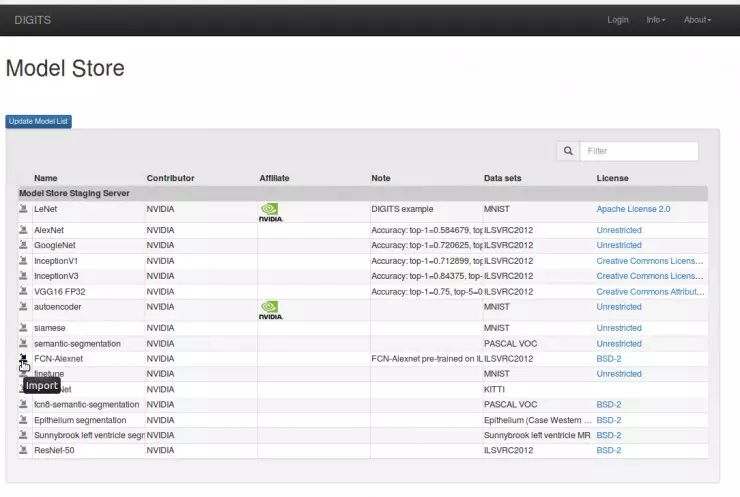Import the VGG16 FP32 model
The width and height of the screenshot is (740, 497).
(23, 291)
